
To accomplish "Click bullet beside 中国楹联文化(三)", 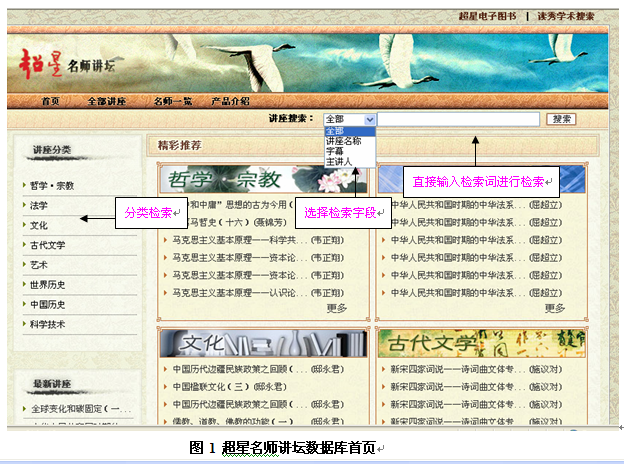I will [165, 386].
